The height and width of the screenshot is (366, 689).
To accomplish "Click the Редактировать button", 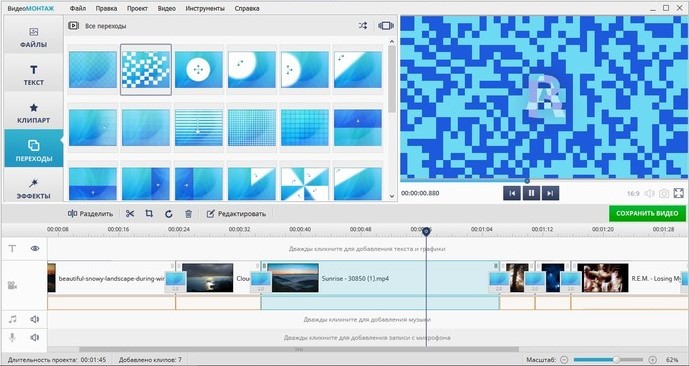I will coord(236,214).
